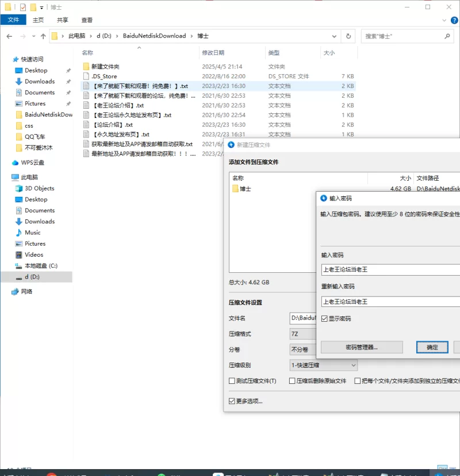Collapse the ribbon with chevron

click(443, 20)
